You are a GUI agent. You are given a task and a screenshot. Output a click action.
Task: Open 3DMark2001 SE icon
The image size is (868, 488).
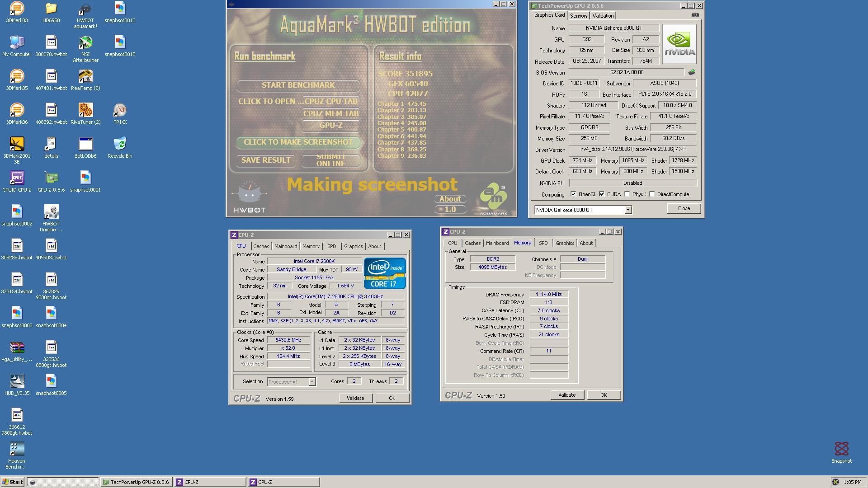[17, 150]
